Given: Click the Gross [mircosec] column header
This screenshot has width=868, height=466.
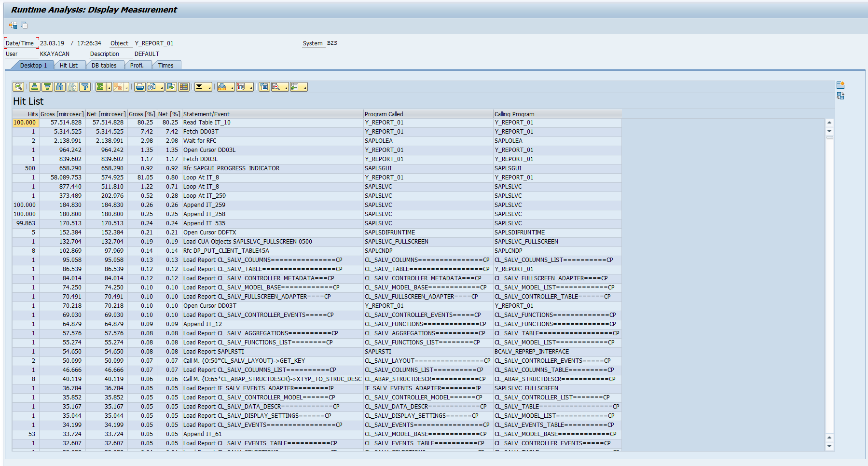Looking at the screenshot, I should click(x=62, y=114).
